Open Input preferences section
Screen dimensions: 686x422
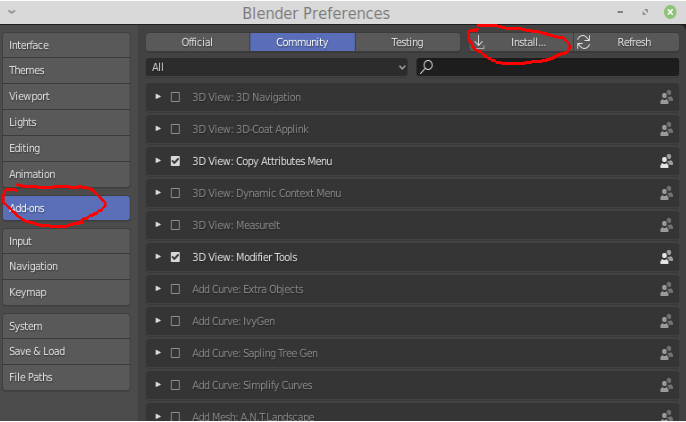[66, 241]
